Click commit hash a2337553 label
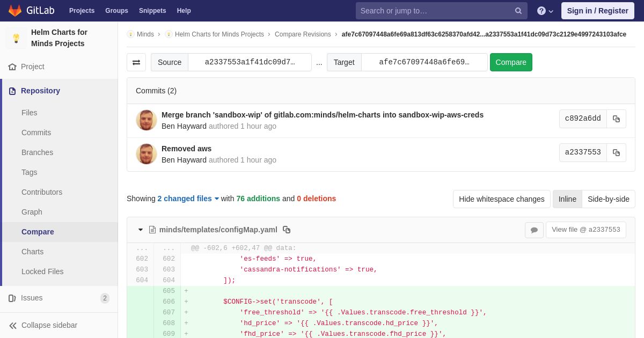The image size is (644, 338). (x=583, y=153)
